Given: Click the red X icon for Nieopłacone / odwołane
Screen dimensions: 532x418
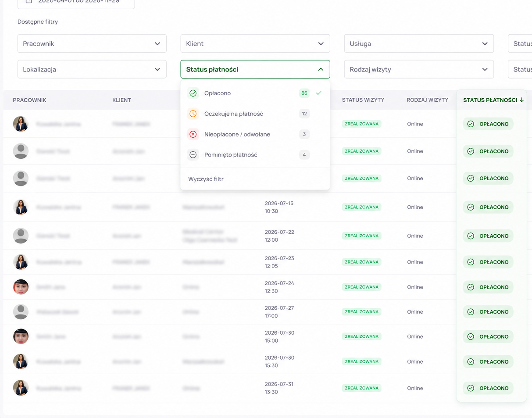Looking at the screenshot, I should click(193, 134).
